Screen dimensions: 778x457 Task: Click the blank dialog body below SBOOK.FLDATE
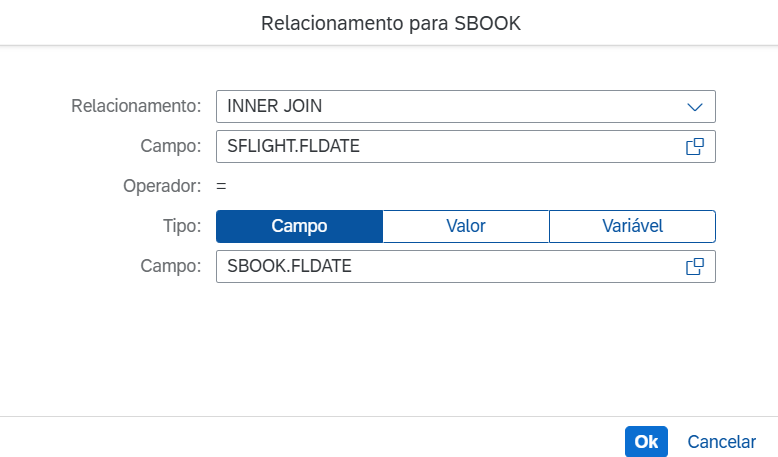pyautogui.click(x=390, y=345)
